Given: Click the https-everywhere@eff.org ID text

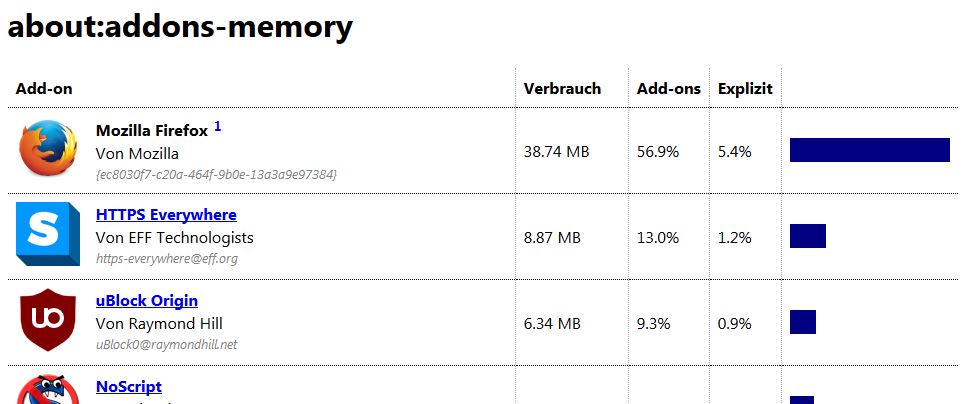Looking at the screenshot, I should click(166, 258).
